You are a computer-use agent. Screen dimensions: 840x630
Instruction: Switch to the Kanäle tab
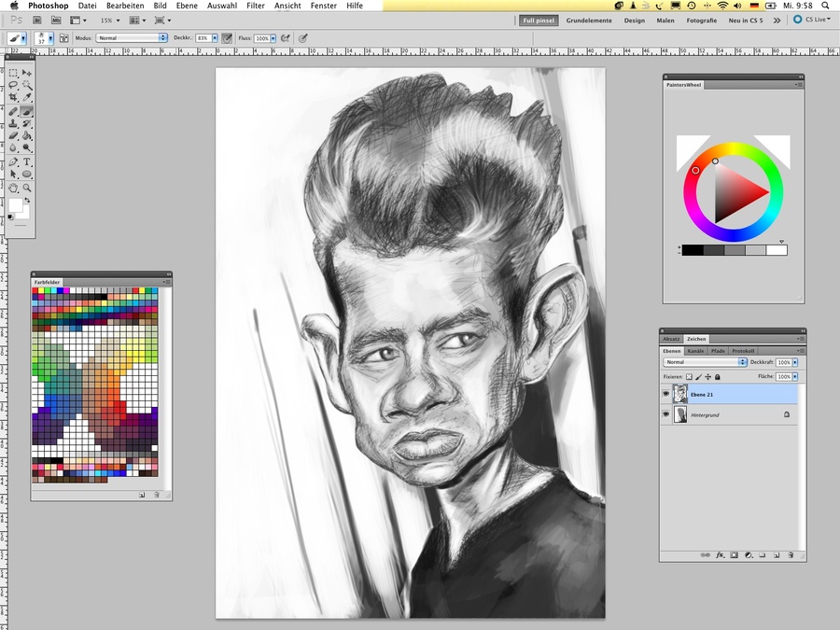pyautogui.click(x=695, y=351)
